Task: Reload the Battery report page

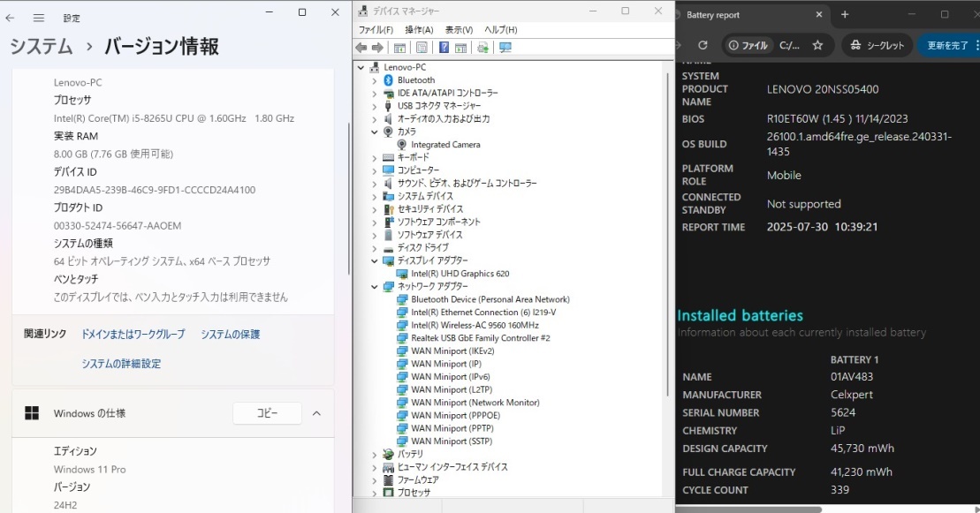Action: coord(703,45)
